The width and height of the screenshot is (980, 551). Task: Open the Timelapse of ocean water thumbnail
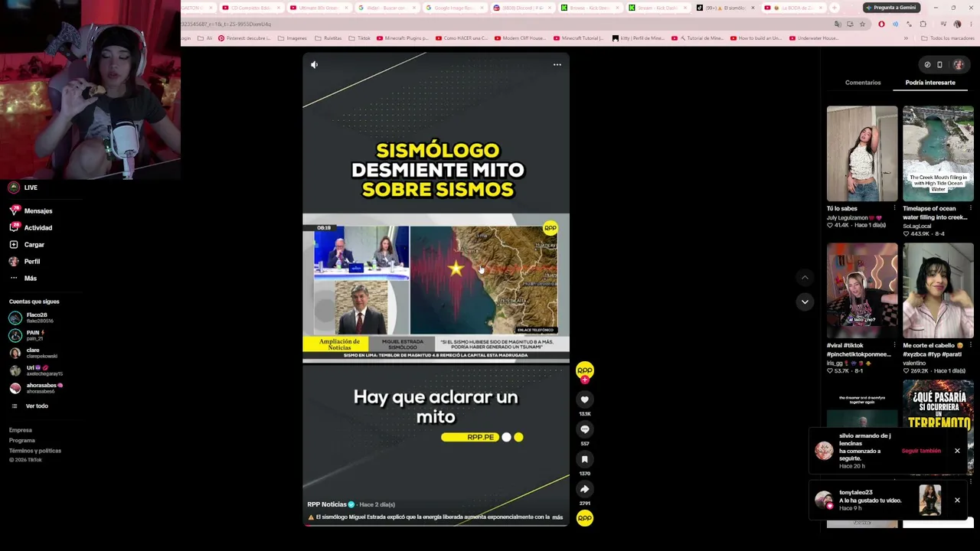(938, 154)
